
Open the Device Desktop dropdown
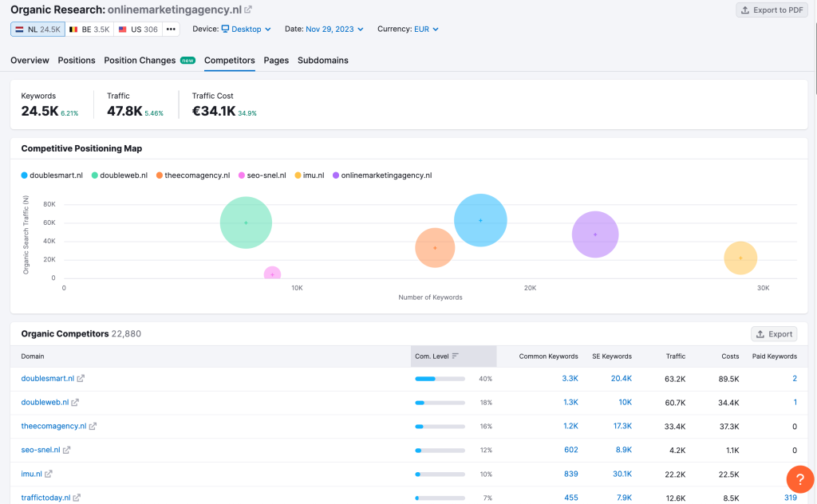[x=246, y=30]
